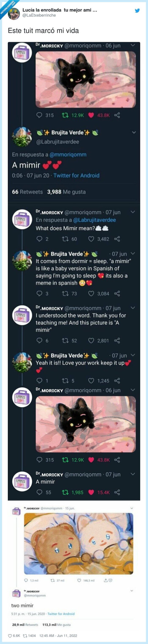Retweet the 'I understood the word' tweet
148x644 pixels.
point(65,340)
